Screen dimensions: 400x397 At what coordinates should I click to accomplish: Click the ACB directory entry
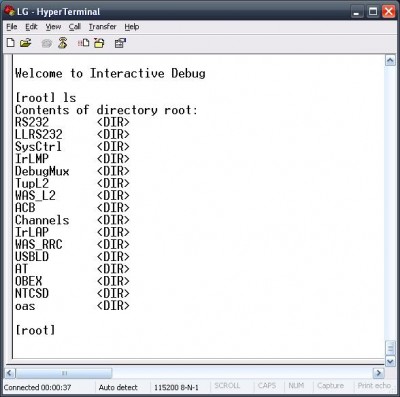(25, 208)
